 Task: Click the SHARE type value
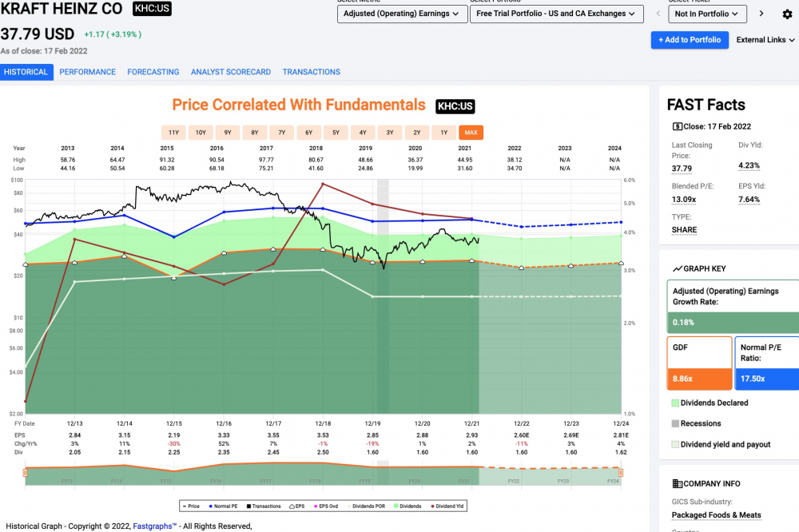coord(685,230)
